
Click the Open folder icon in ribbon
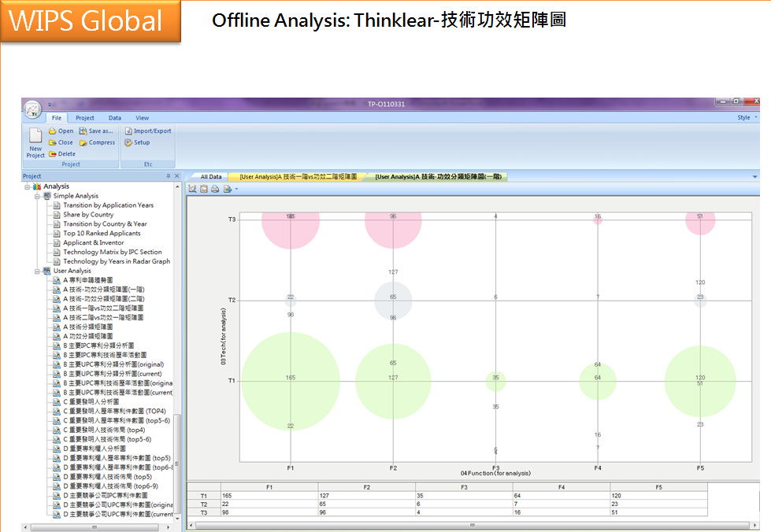(x=53, y=131)
